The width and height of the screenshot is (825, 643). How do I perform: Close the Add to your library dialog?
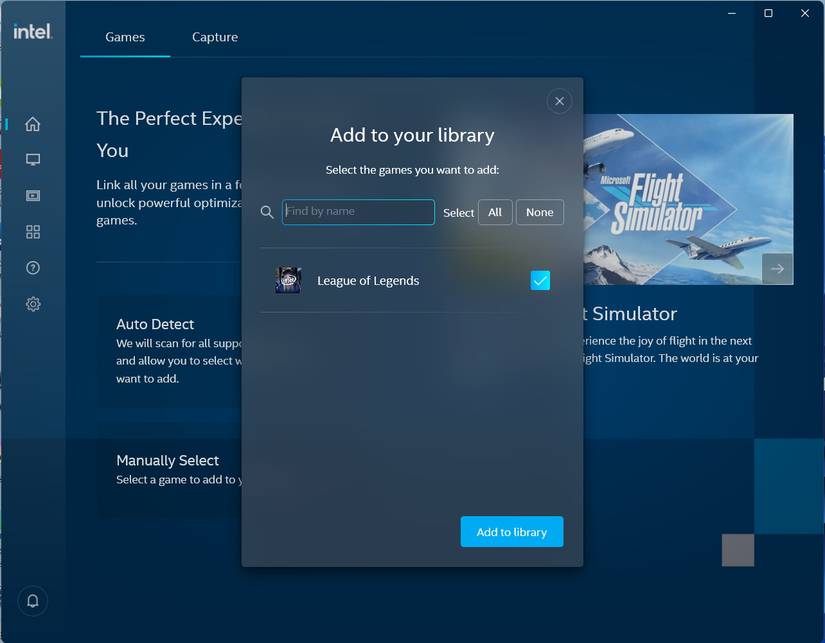tap(559, 101)
